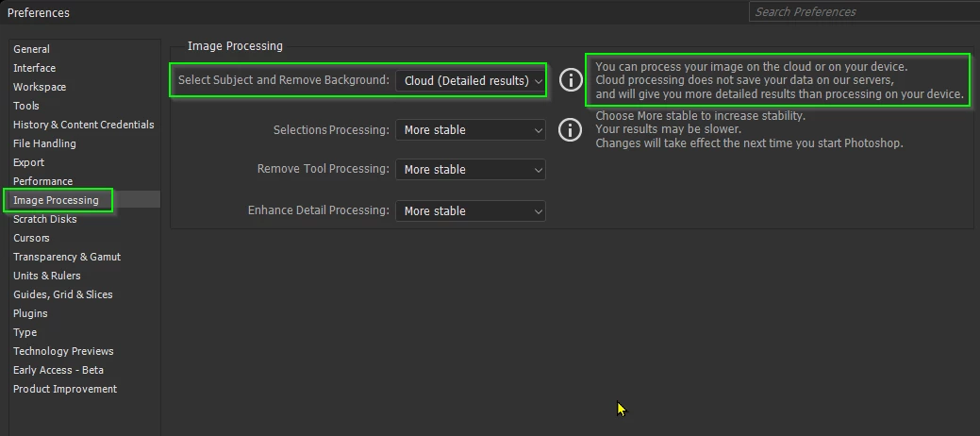Click text 'Choose More stable to increase stability.'
980x436 pixels.
(701, 116)
